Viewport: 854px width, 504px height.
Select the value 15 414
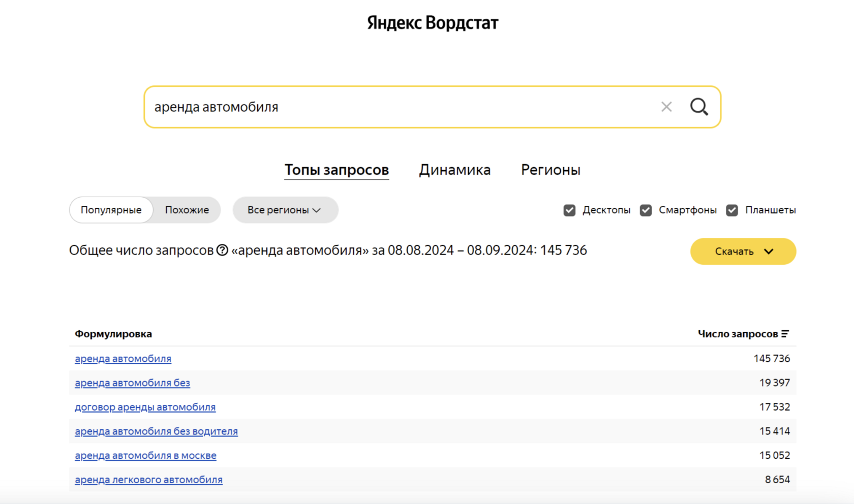click(775, 431)
